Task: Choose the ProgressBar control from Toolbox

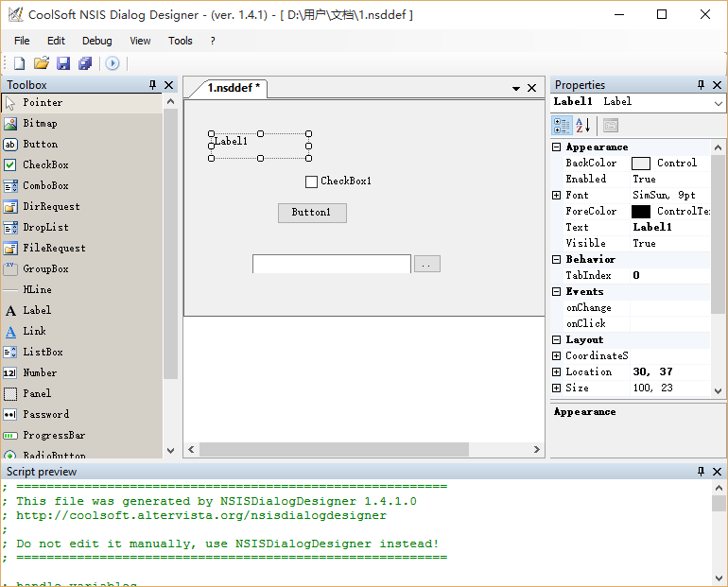Action: tap(54, 435)
